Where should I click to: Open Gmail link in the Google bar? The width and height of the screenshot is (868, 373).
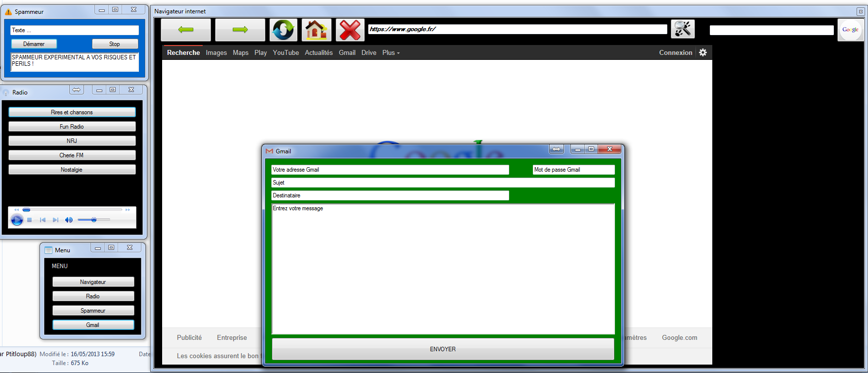click(347, 52)
